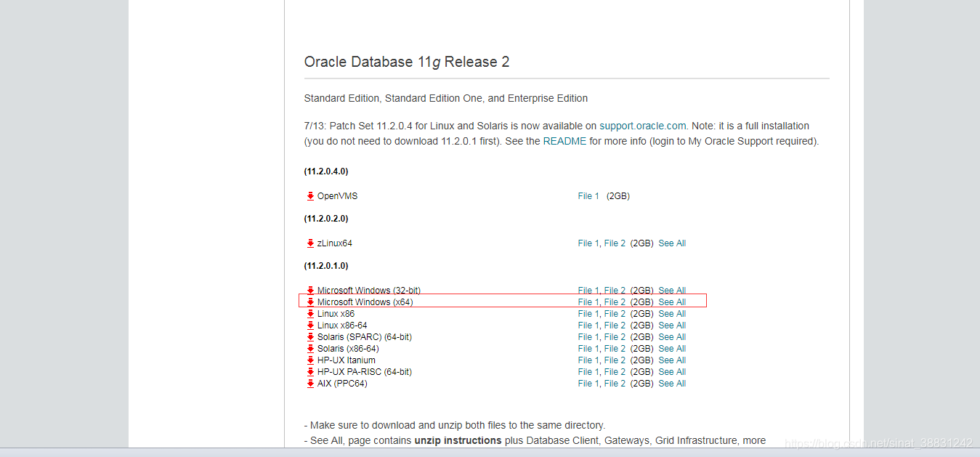Screen dimensions: 980x457
Task: Download File 2 for HP-UX PA-RISC
Action: [x=615, y=372]
